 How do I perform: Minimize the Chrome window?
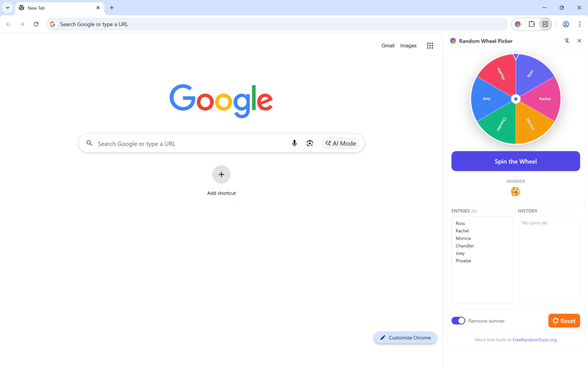(544, 8)
